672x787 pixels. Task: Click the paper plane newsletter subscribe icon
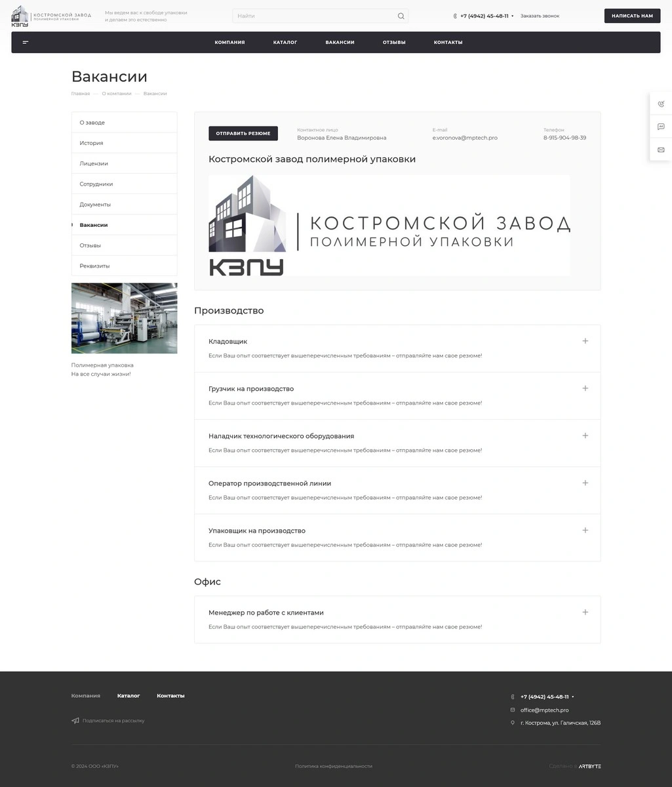(75, 721)
